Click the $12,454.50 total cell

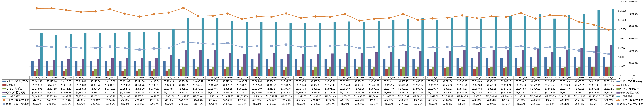click(x=184, y=96)
